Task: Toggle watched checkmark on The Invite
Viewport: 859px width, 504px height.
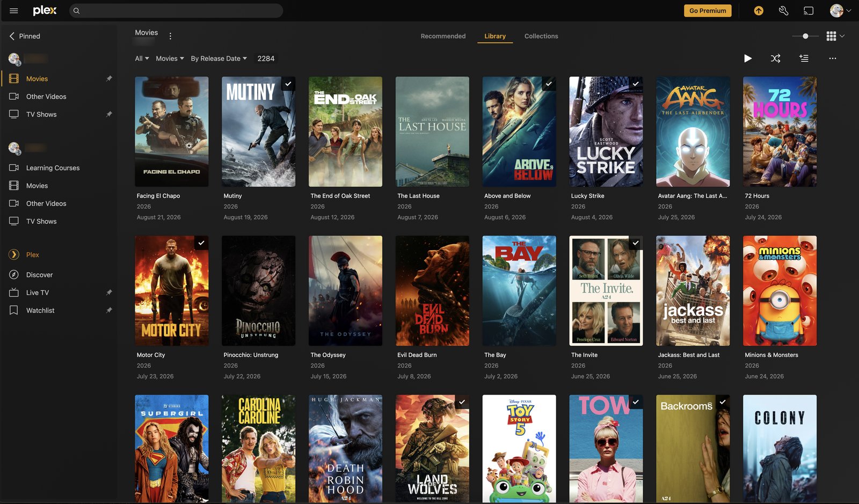Action: (636, 243)
